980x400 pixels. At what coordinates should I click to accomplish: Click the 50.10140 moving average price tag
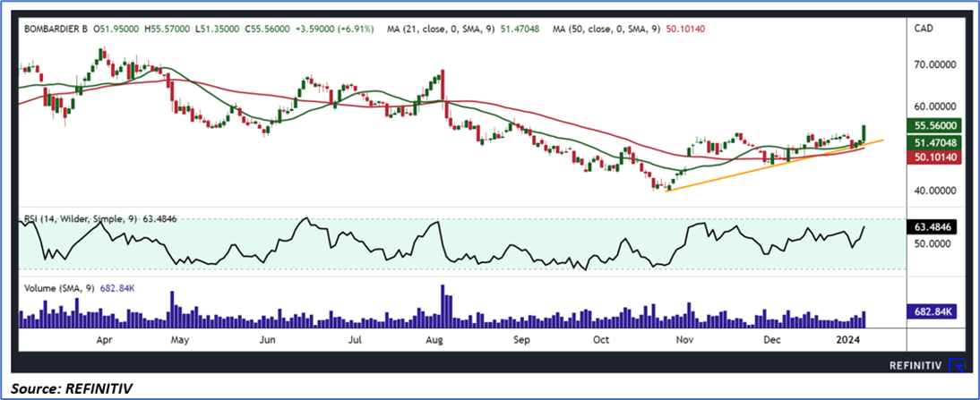click(935, 157)
